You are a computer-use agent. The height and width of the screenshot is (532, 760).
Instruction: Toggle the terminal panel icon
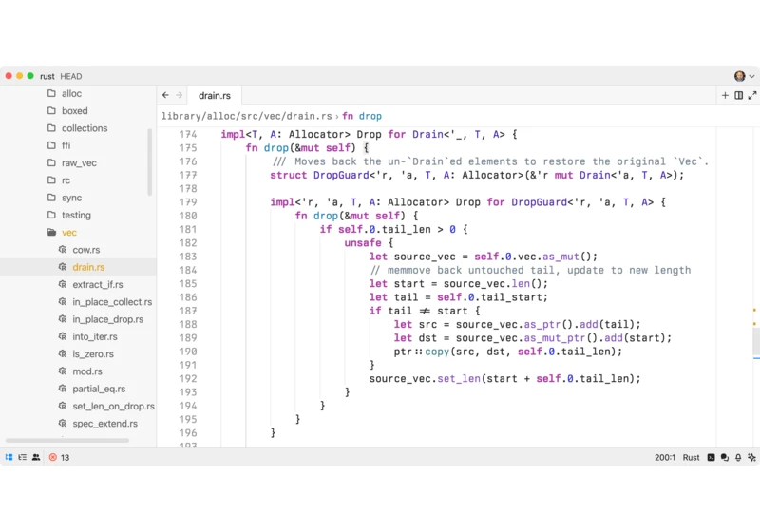711,457
